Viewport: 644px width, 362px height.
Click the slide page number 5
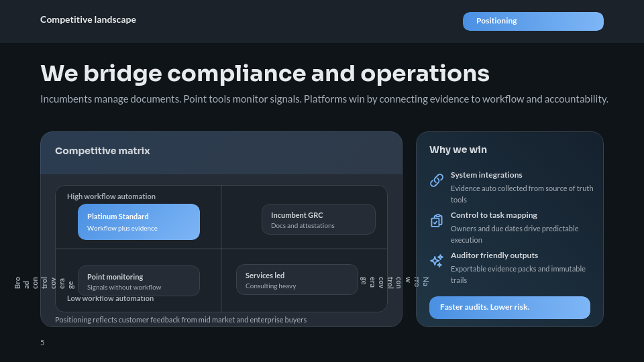click(x=42, y=343)
